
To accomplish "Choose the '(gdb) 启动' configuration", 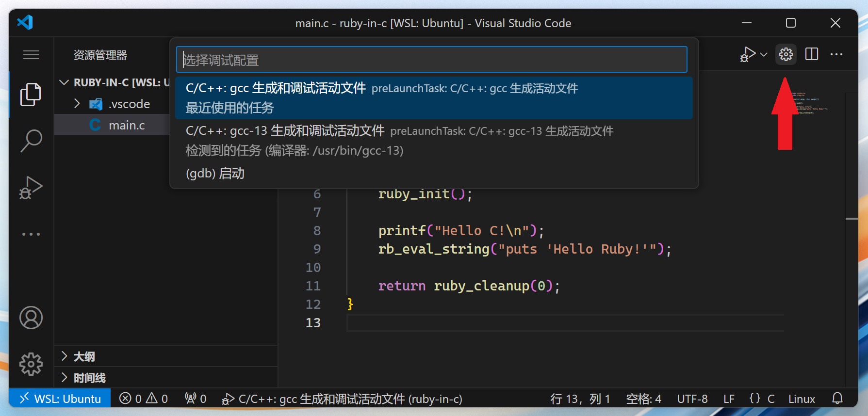I will coord(434,174).
